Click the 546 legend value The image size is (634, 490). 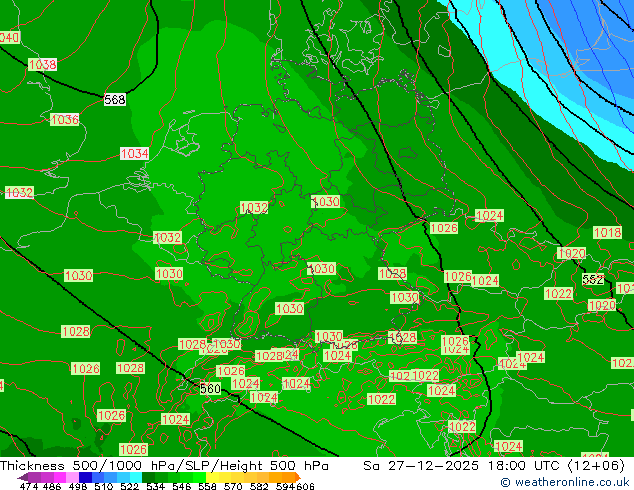pyautogui.click(x=181, y=486)
